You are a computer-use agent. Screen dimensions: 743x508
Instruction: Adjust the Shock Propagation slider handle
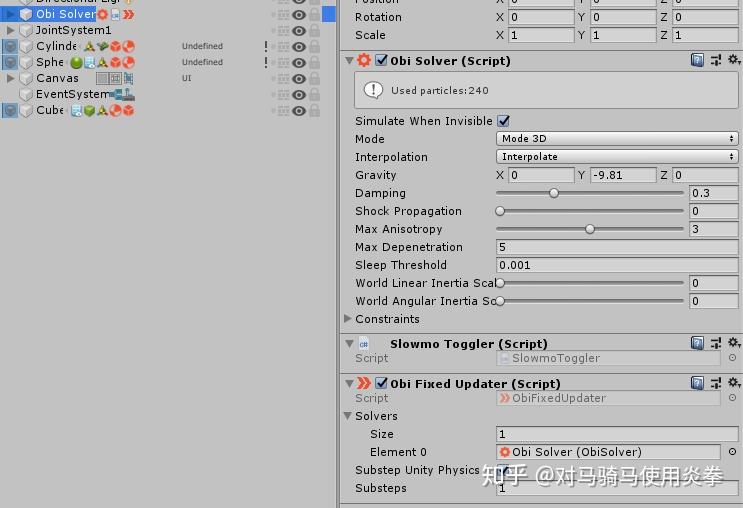click(500, 211)
